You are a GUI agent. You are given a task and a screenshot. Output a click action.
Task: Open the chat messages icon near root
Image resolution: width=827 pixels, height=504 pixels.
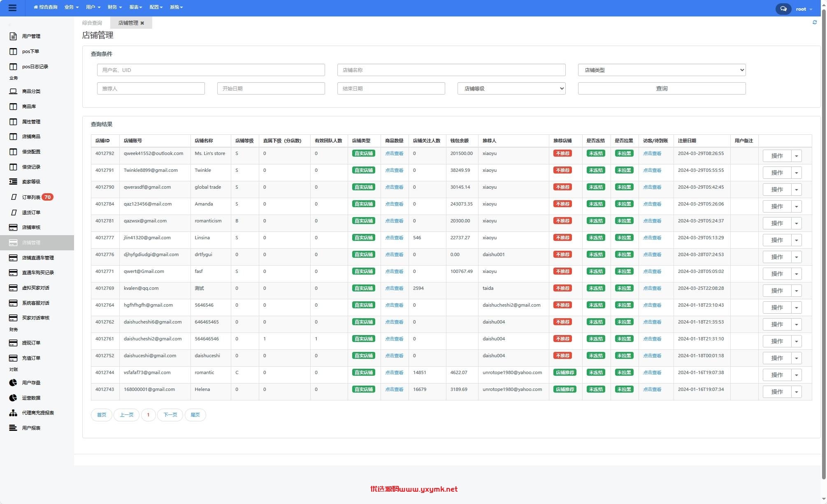click(x=783, y=9)
